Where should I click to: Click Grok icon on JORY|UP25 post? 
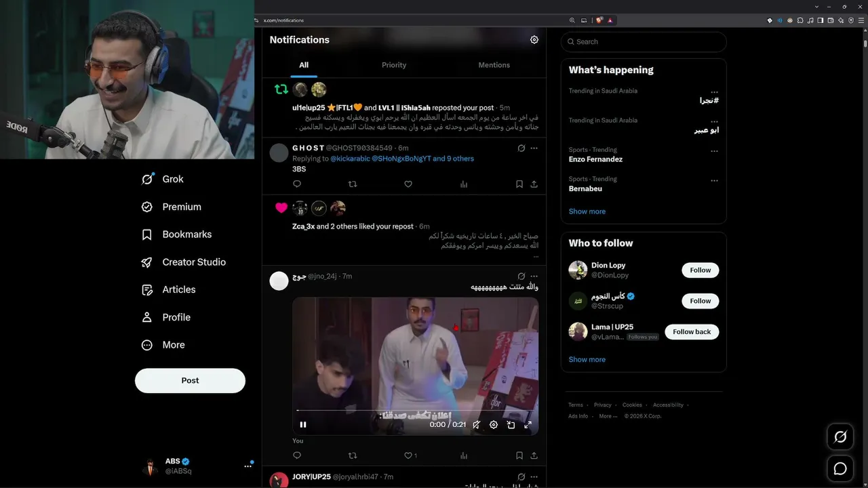(x=521, y=477)
